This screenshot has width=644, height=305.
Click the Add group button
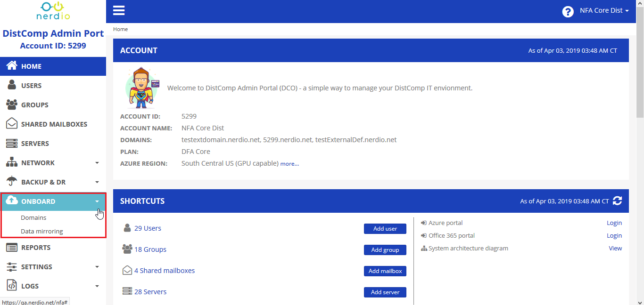(385, 250)
